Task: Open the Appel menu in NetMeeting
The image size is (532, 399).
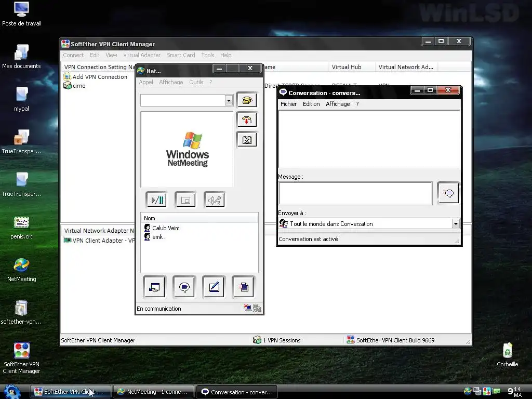Action: (x=146, y=82)
